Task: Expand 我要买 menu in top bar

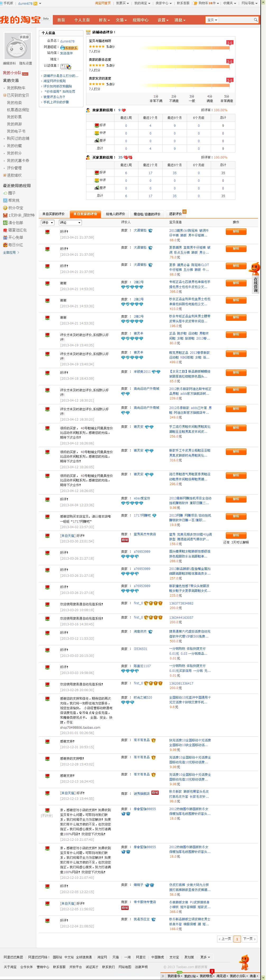Action: [122, 3]
